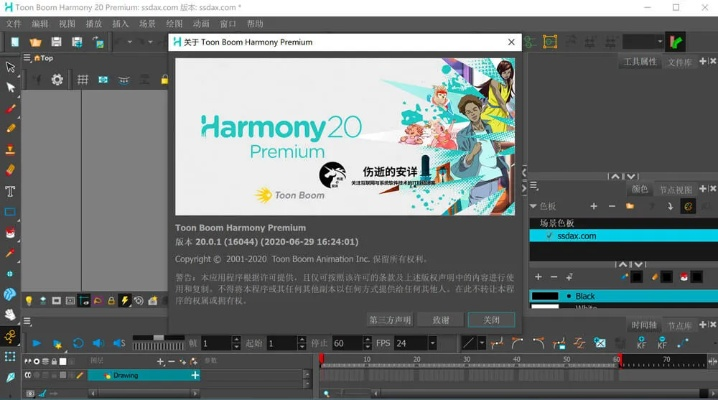The width and height of the screenshot is (718, 400).
Task: Click the lock icon in camera view bottom bar
Action: [x=111, y=301]
